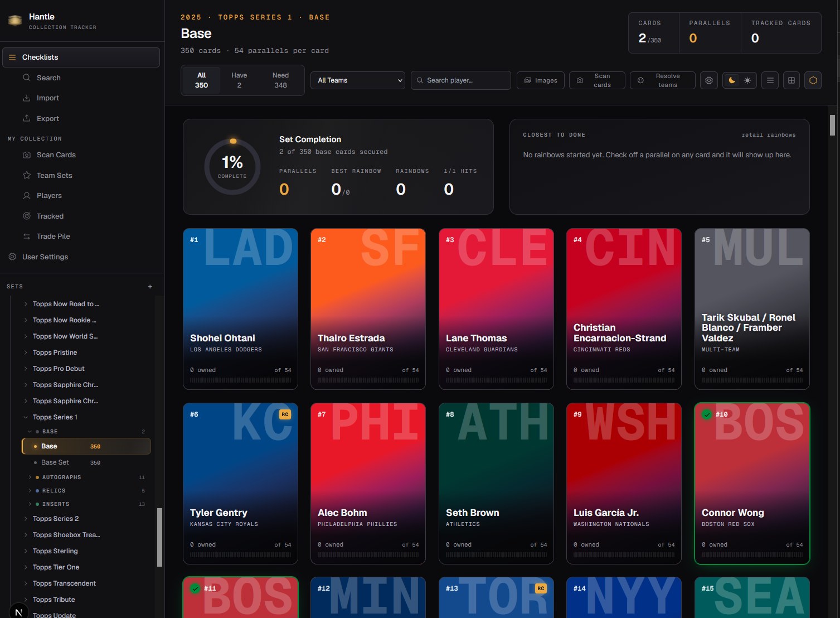The height and width of the screenshot is (618, 840).
Task: Click the 'retail rainbows' label
Action: [x=769, y=135]
